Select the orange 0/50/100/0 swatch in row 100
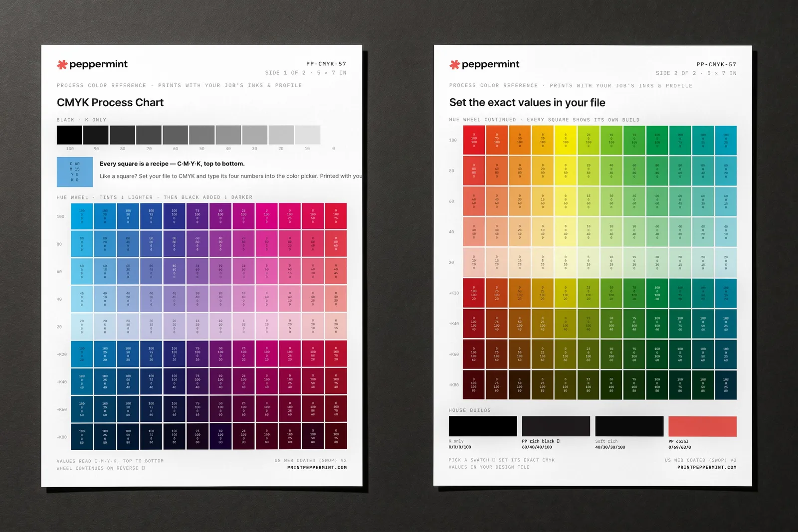This screenshot has width=798, height=532. click(x=520, y=140)
